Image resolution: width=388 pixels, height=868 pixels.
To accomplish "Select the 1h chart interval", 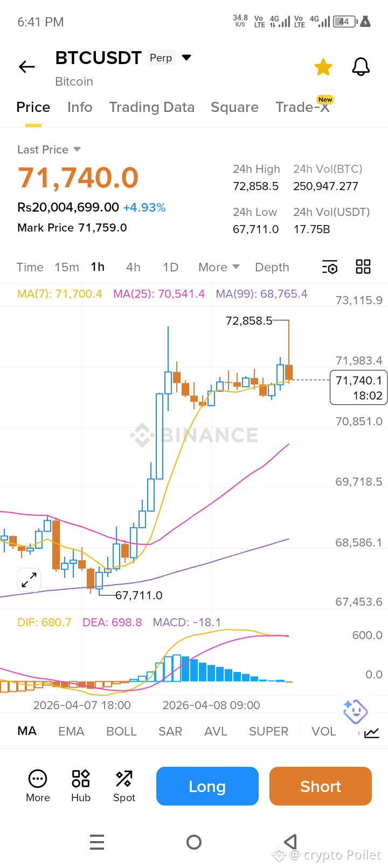I will click(x=98, y=267).
